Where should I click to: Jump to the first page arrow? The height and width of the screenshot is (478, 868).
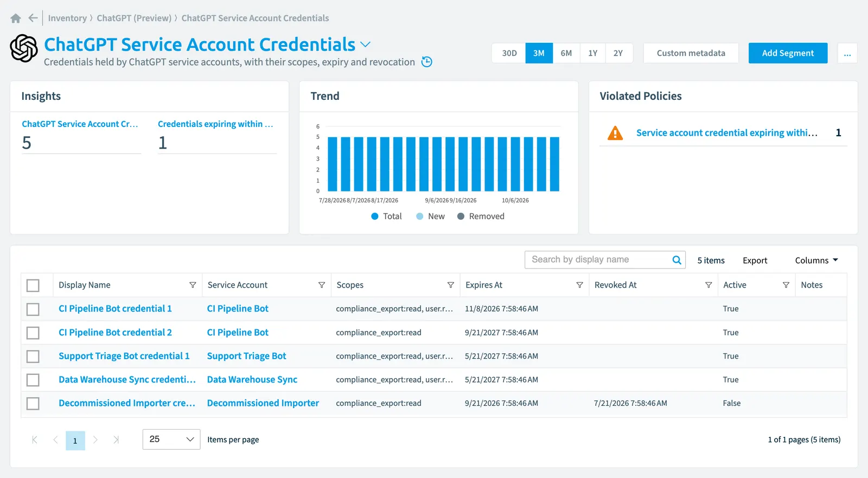point(35,440)
